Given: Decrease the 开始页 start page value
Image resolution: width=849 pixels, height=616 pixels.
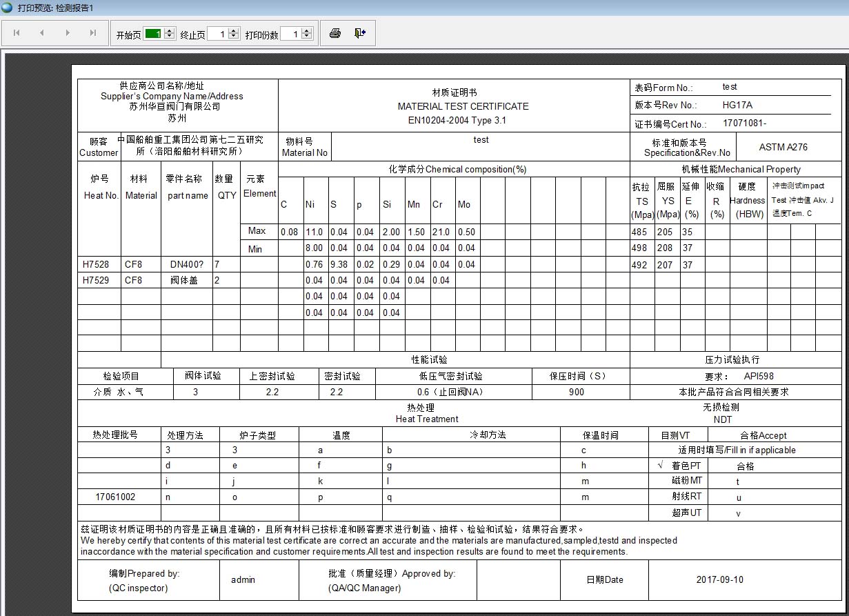Looking at the screenshot, I should (x=170, y=37).
